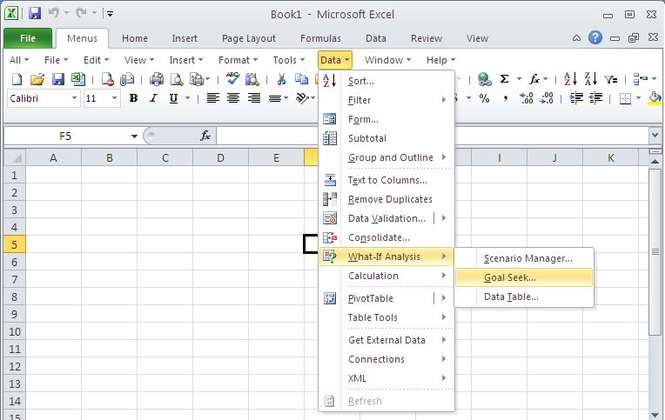The image size is (665, 420).
Task: Expand the Filter submenu
Action: click(x=386, y=100)
